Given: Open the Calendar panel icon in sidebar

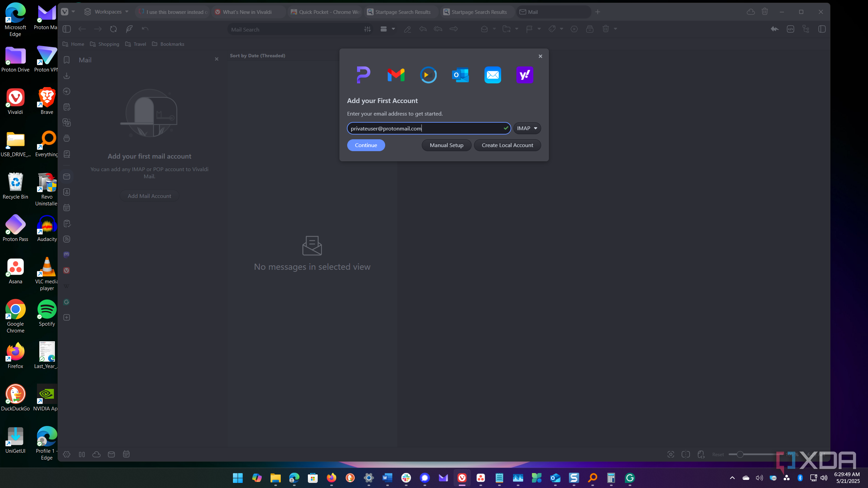Looking at the screenshot, I should coord(66,208).
